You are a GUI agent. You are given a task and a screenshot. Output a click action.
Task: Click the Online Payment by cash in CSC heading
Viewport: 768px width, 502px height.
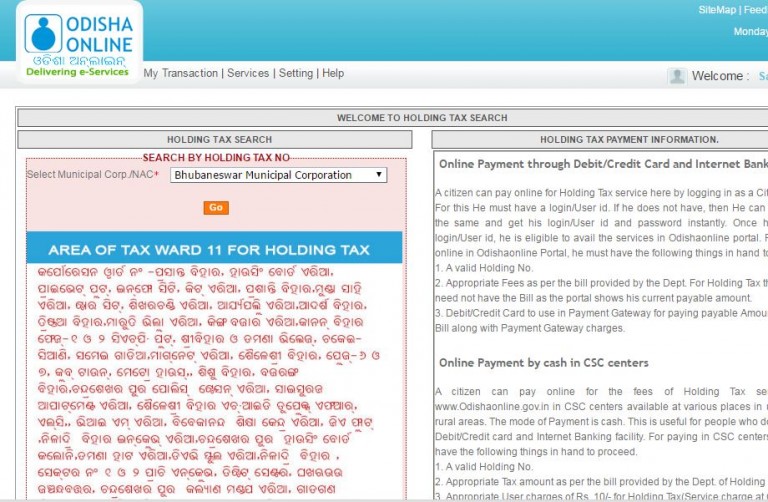(x=543, y=362)
